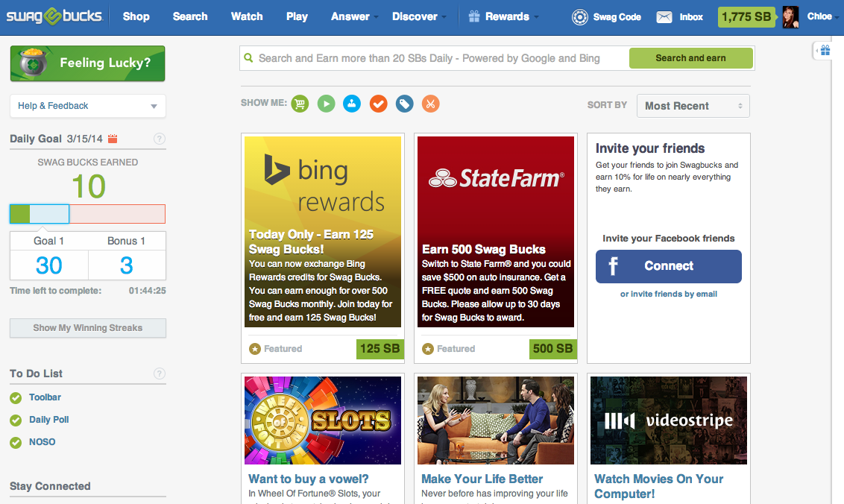844x504 pixels.
Task: Click the Make Your Life Better title
Action: pyautogui.click(x=482, y=479)
